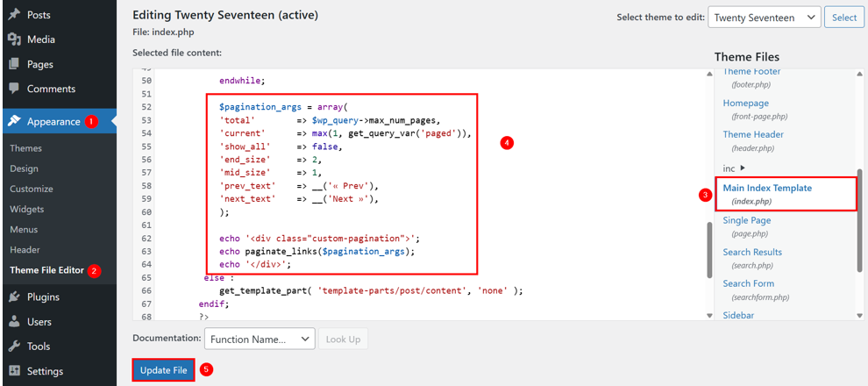
Task: Open Header submenu item
Action: tap(25, 250)
